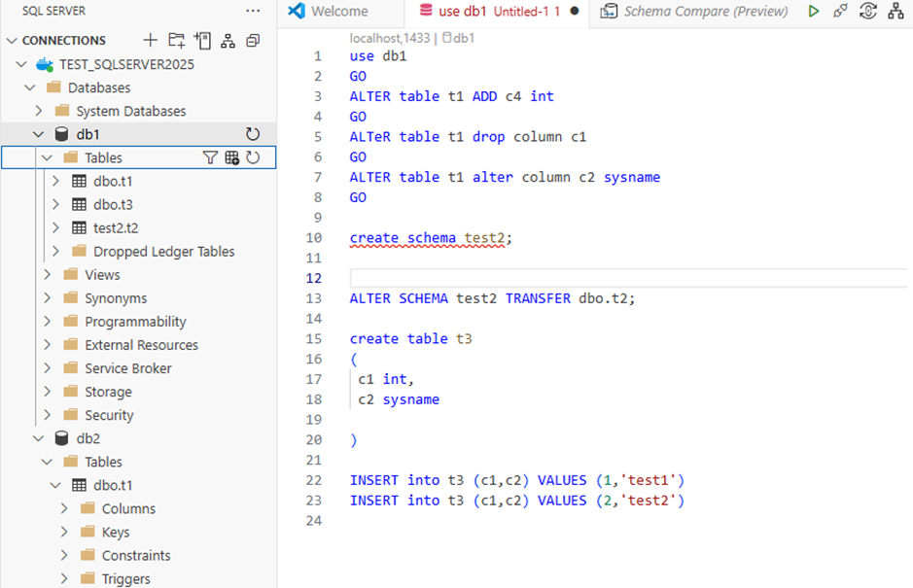Viewport: 913px width, 588px height.
Task: Click the 'c2 sysname' line in editor
Action: (399, 399)
